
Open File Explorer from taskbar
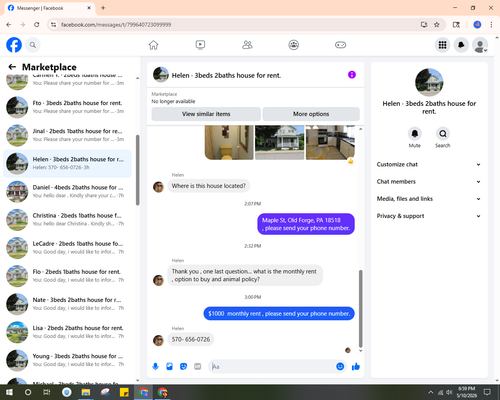(86, 392)
